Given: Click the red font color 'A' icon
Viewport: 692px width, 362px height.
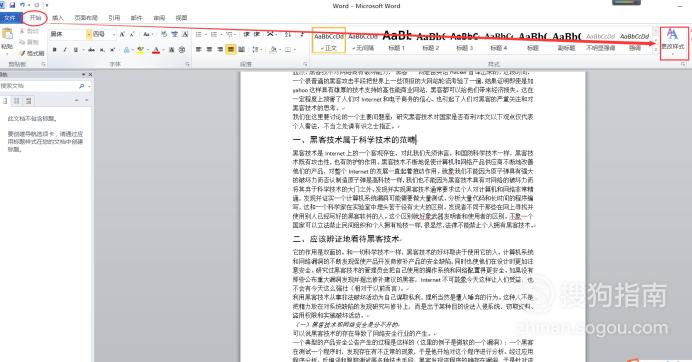Looking at the screenshot, I should click(155, 50).
